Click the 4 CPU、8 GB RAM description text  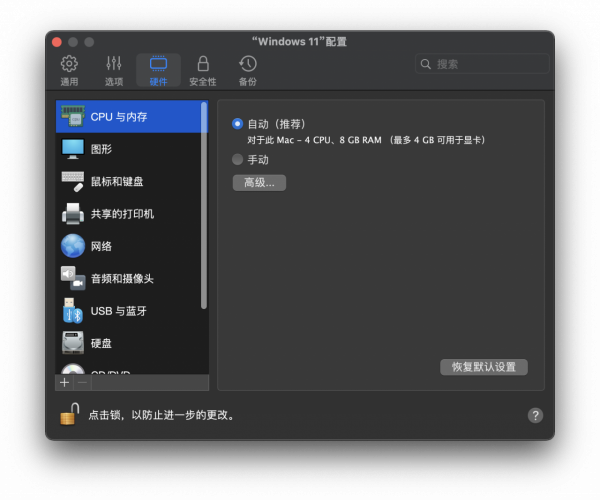[366, 140]
